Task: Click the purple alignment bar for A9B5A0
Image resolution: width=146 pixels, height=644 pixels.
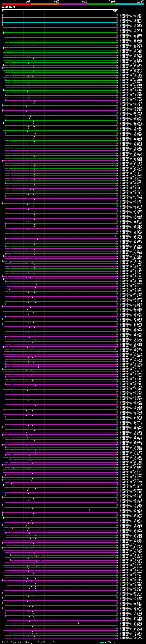Action: point(61,100)
